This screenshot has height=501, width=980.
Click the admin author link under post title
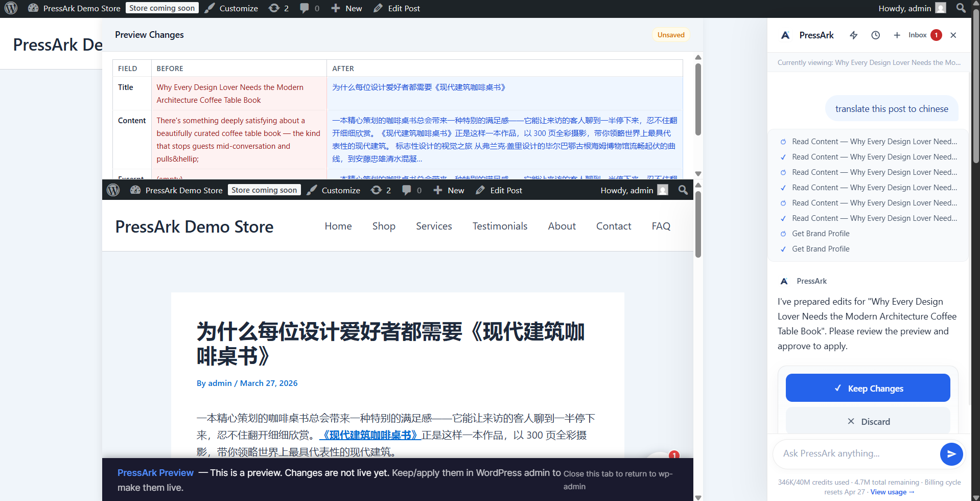[x=220, y=383]
